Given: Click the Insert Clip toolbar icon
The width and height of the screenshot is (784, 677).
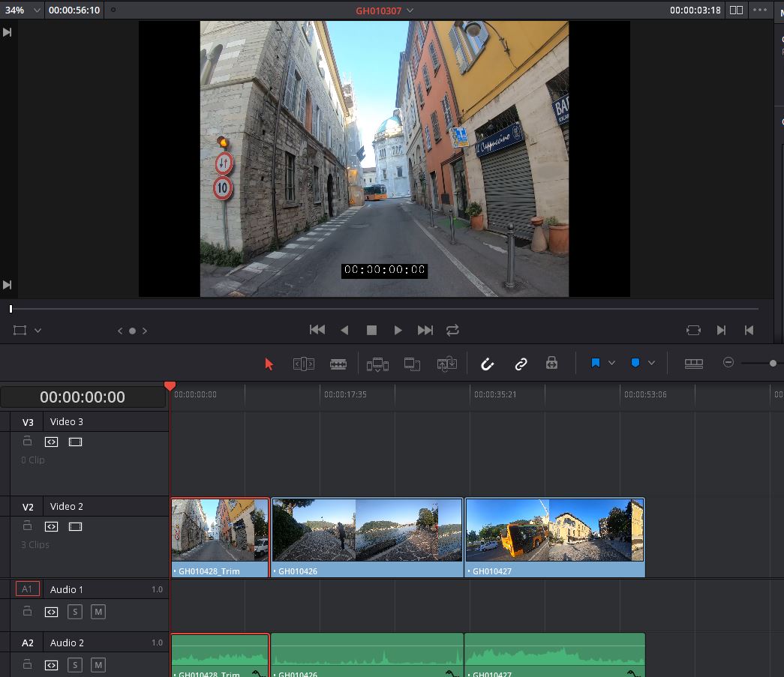Looking at the screenshot, I should click(377, 364).
